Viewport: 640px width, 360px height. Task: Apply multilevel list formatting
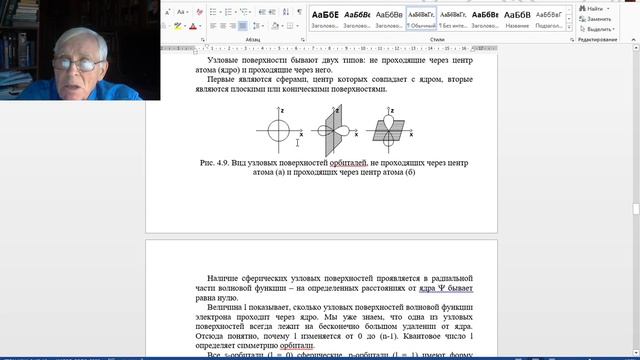pos(244,12)
